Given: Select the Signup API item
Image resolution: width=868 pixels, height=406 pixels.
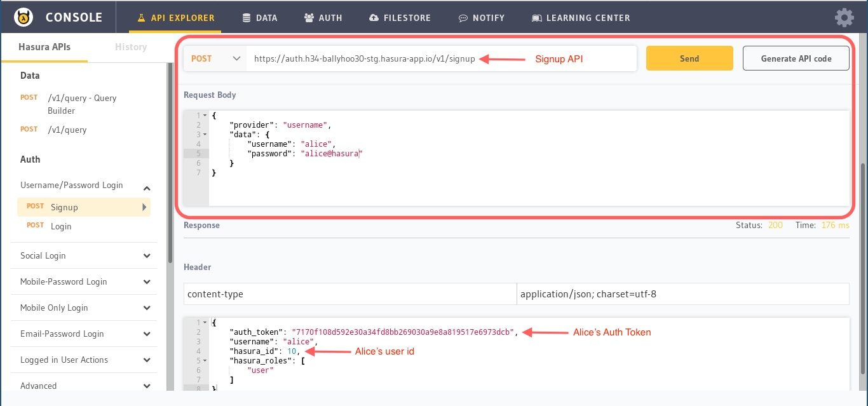Looking at the screenshot, I should [x=84, y=207].
